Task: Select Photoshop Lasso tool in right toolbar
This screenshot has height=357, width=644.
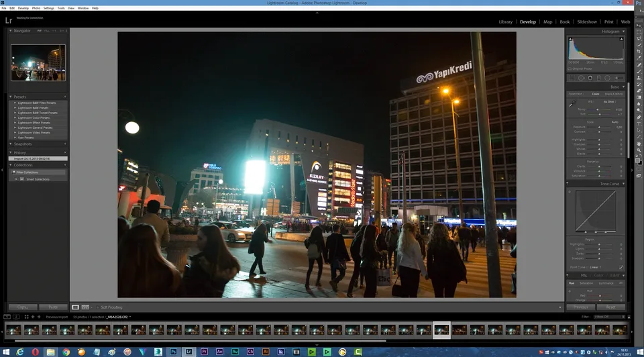Action: (x=639, y=38)
